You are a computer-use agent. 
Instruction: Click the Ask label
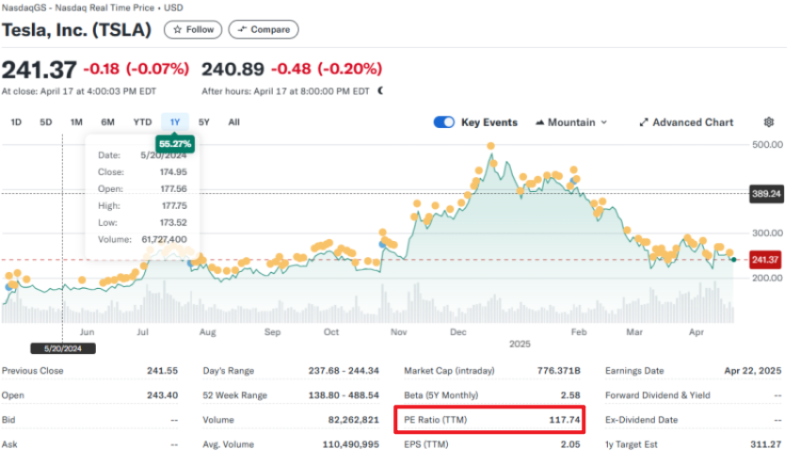tap(9, 444)
